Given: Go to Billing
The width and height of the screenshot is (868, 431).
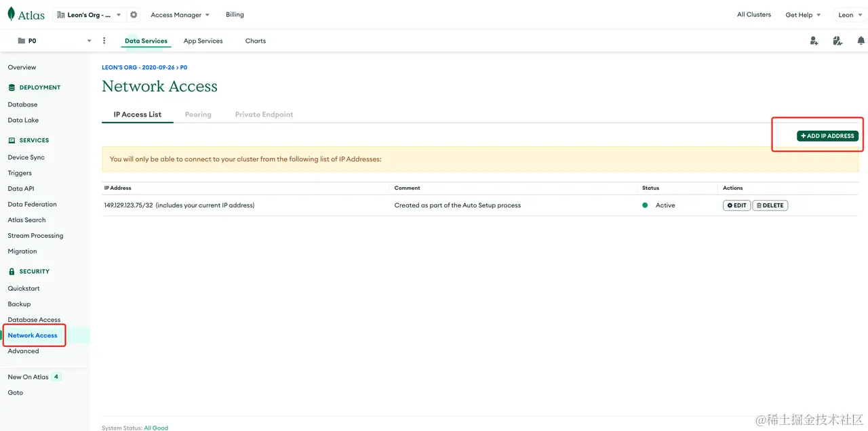Looking at the screenshot, I should [235, 14].
